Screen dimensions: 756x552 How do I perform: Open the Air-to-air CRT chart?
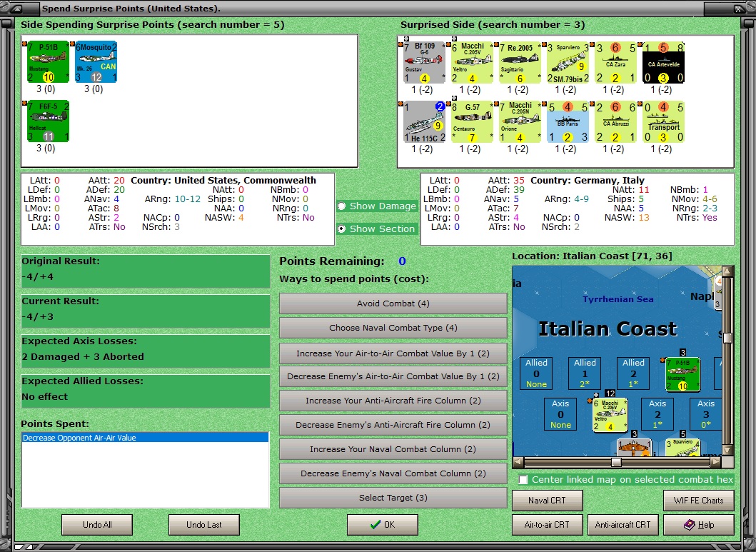pos(548,525)
